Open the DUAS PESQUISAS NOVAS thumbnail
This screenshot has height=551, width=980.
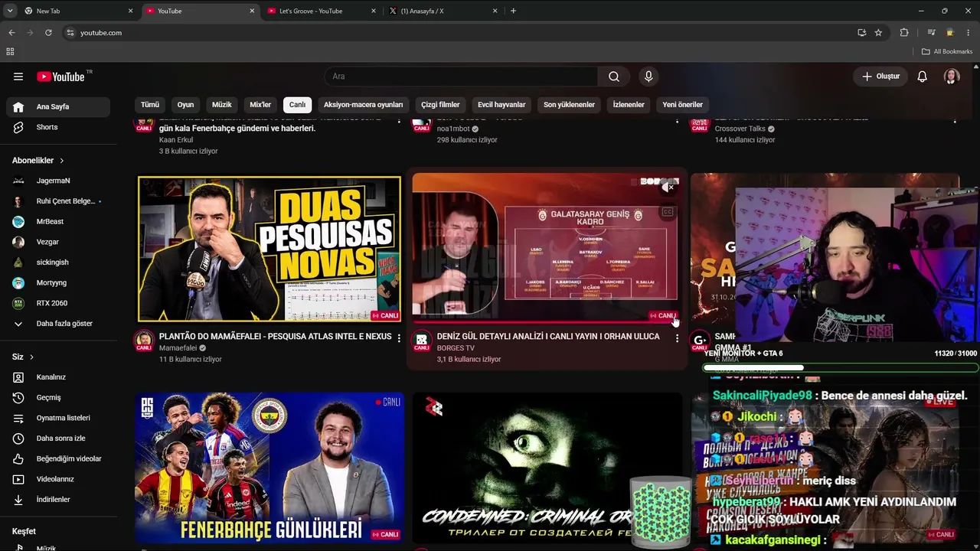pyautogui.click(x=269, y=249)
